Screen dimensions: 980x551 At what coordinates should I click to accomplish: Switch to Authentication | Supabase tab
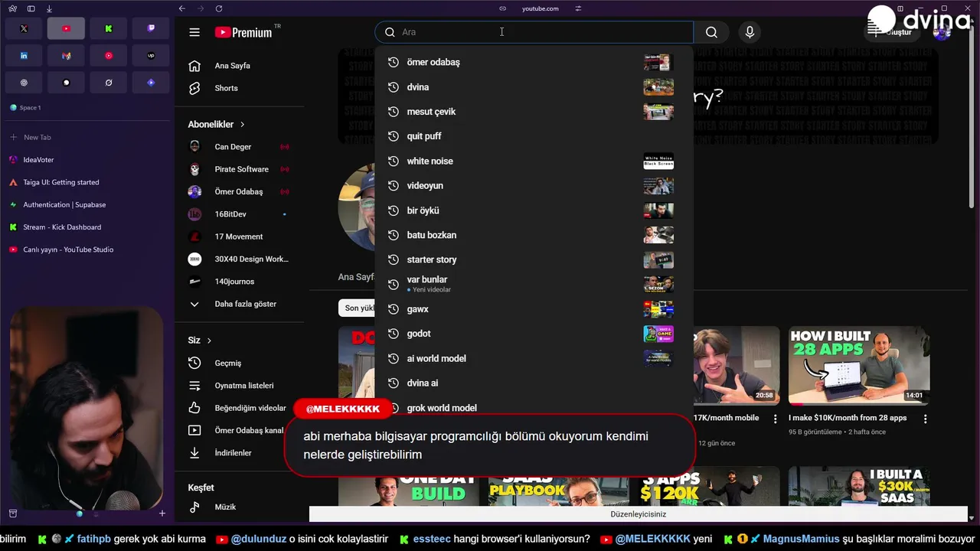[87, 204]
